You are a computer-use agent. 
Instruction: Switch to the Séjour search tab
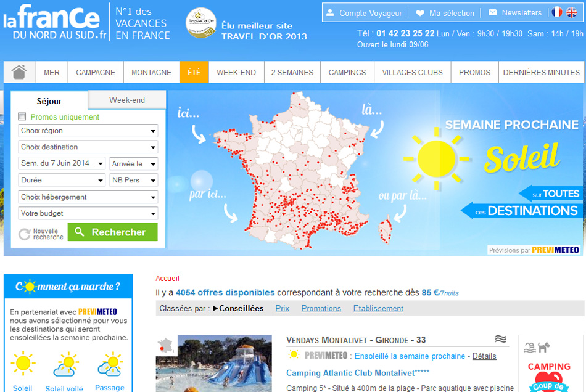coord(49,101)
